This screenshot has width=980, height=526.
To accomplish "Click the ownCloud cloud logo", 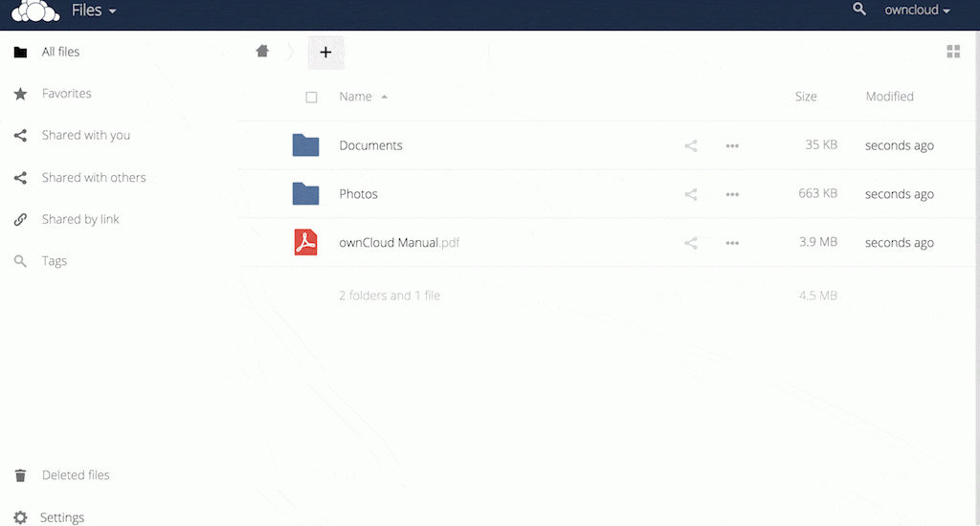I will [35, 11].
